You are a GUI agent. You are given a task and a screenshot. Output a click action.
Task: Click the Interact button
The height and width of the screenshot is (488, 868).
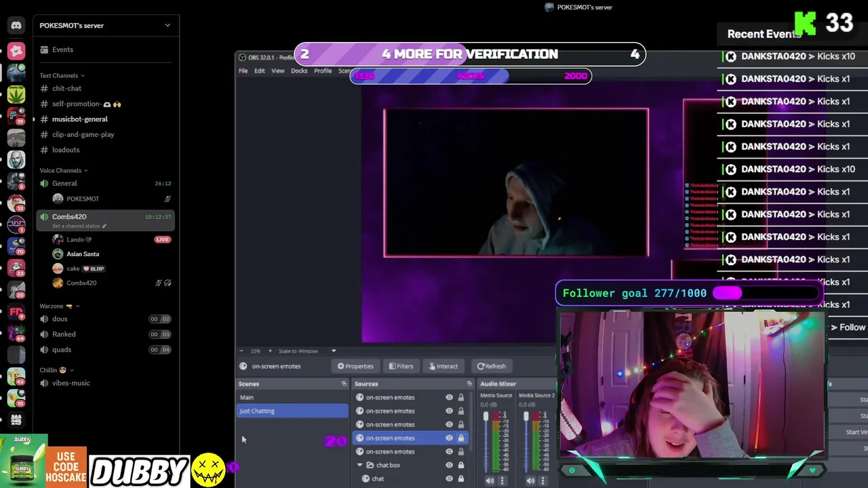[x=443, y=366]
